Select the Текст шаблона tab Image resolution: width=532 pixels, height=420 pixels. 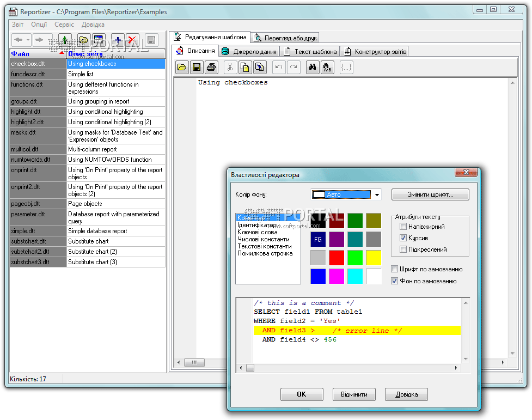tap(310, 52)
